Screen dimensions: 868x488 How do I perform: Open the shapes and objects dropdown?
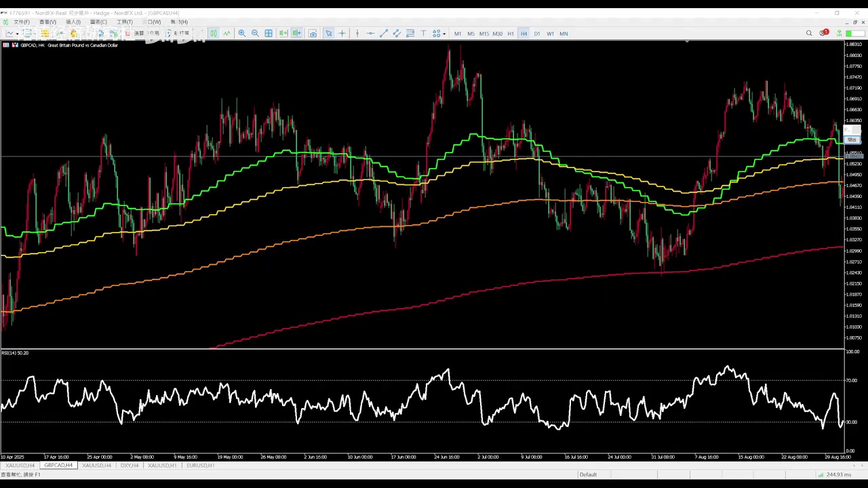click(x=439, y=33)
